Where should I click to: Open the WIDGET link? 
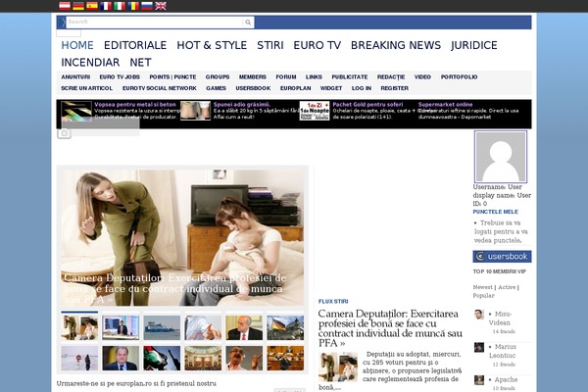331,88
